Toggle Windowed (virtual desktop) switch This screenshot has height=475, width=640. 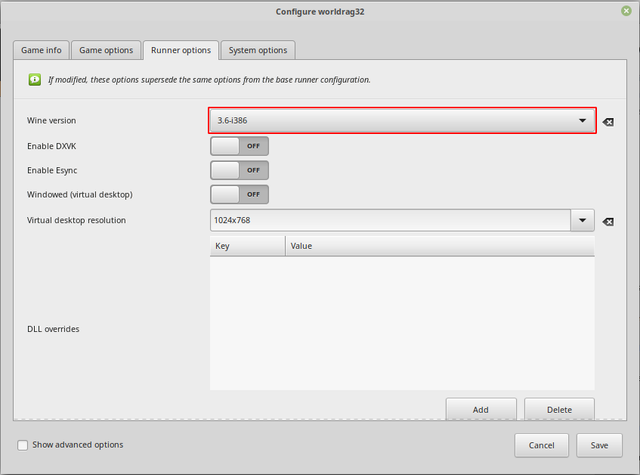239,194
